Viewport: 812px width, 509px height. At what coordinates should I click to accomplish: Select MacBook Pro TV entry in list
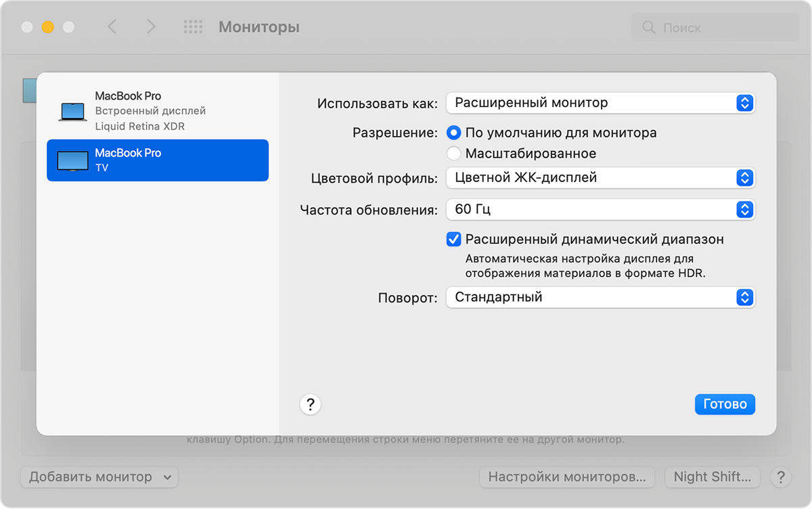point(157,160)
